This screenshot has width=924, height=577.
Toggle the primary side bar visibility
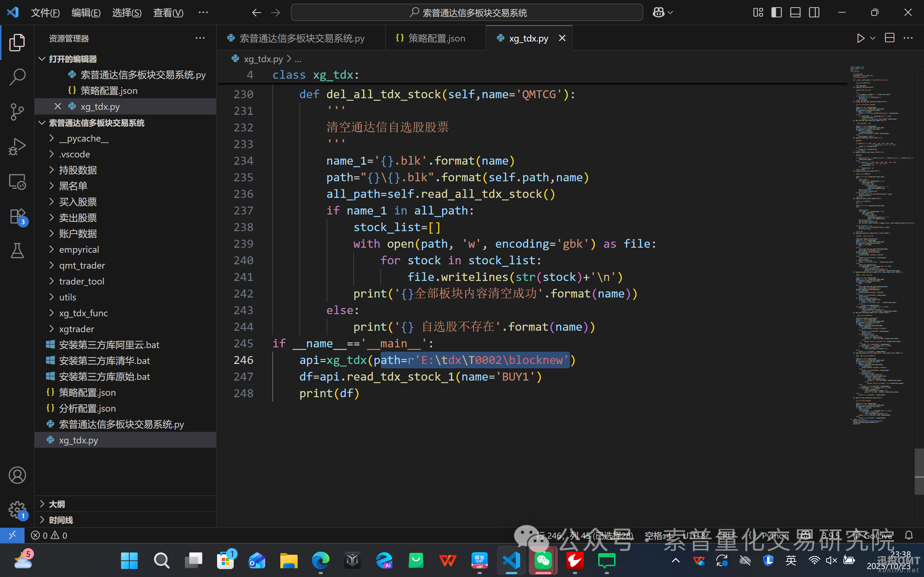click(776, 13)
